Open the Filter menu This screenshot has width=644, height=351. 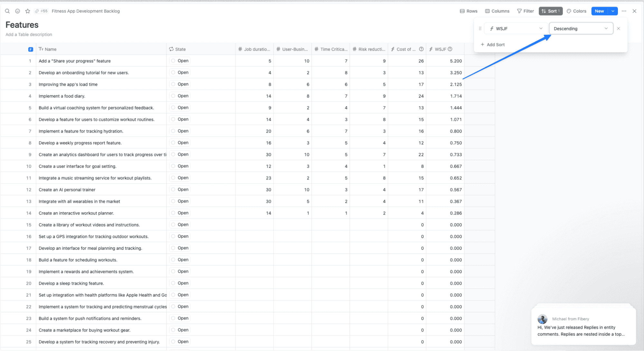525,11
